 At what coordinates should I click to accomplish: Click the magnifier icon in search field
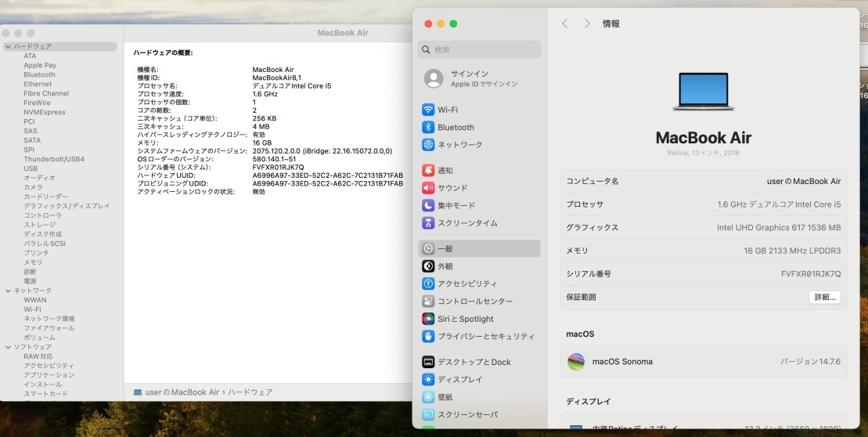426,49
